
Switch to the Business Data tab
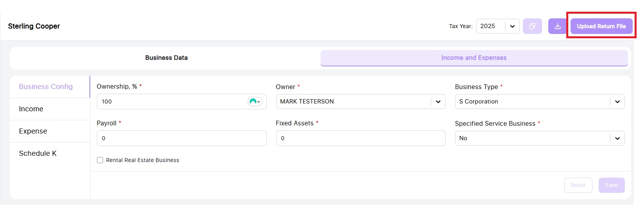[x=166, y=58]
